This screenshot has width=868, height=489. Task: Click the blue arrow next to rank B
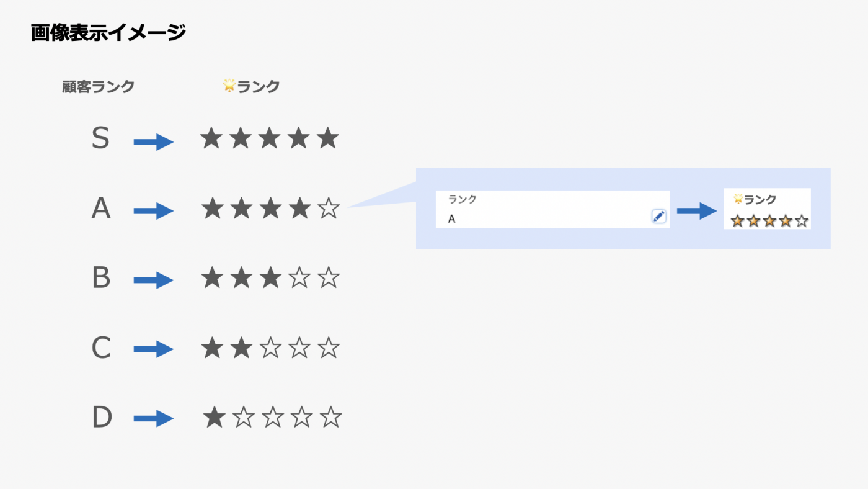pos(153,280)
